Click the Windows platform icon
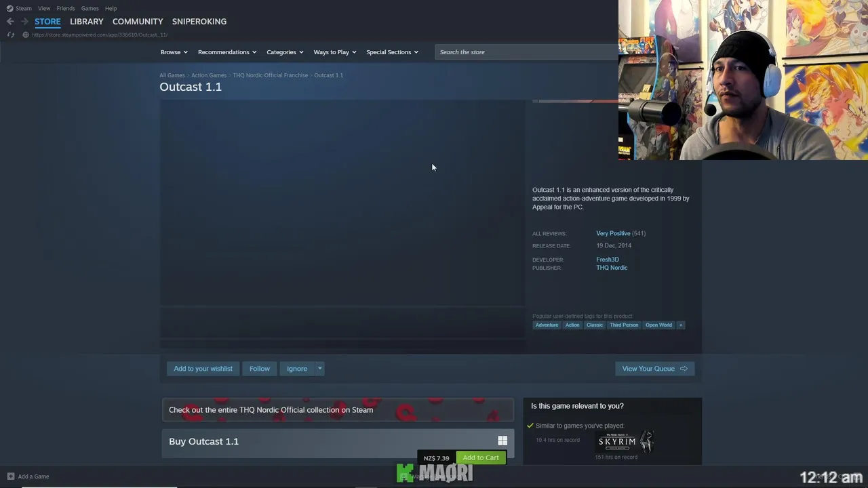Image resolution: width=868 pixels, height=488 pixels. pyautogui.click(x=502, y=441)
